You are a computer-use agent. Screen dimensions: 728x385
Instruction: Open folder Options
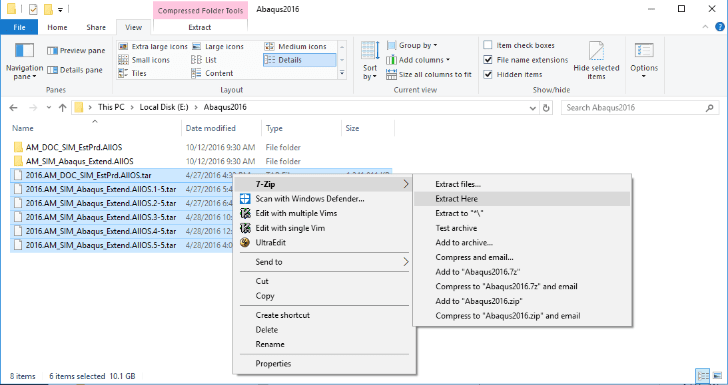644,61
